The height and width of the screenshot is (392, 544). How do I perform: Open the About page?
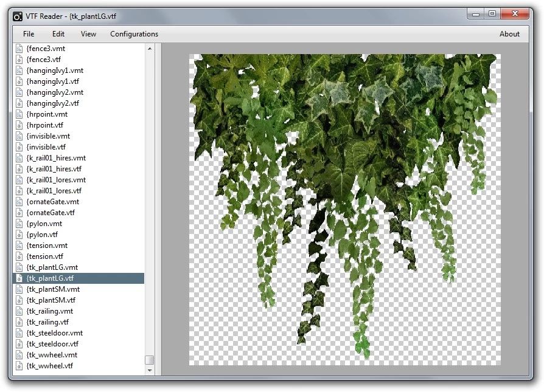[509, 34]
